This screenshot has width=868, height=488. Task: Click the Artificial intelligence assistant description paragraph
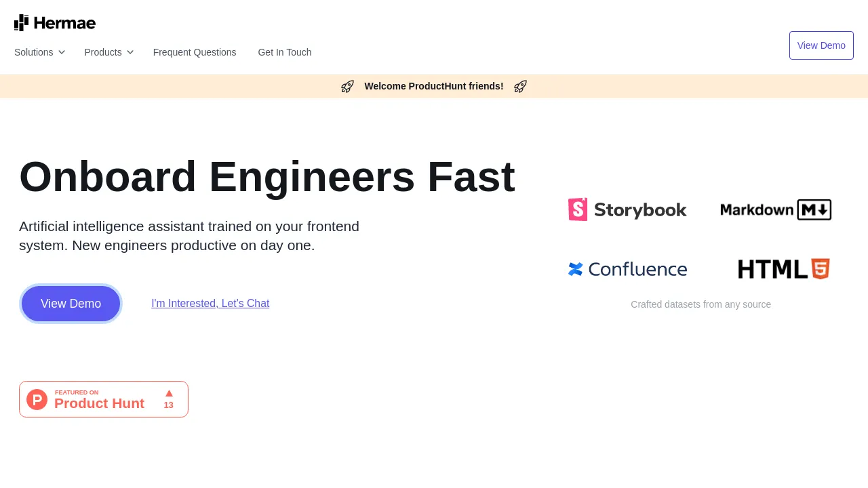[x=189, y=236]
